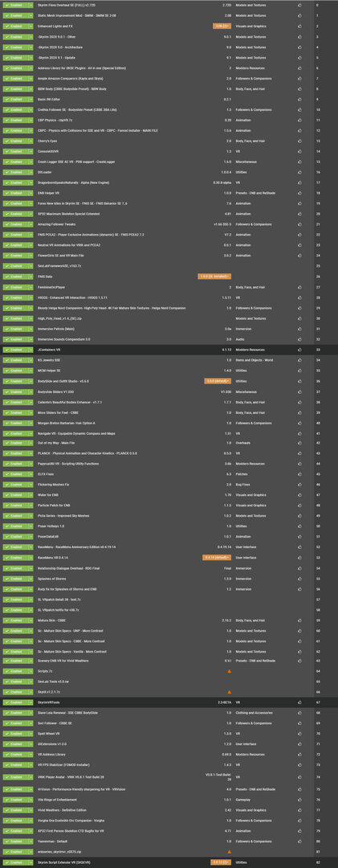Select the KS Jewelry SSE mod name
Screen dimensions: 338x868
49,360
